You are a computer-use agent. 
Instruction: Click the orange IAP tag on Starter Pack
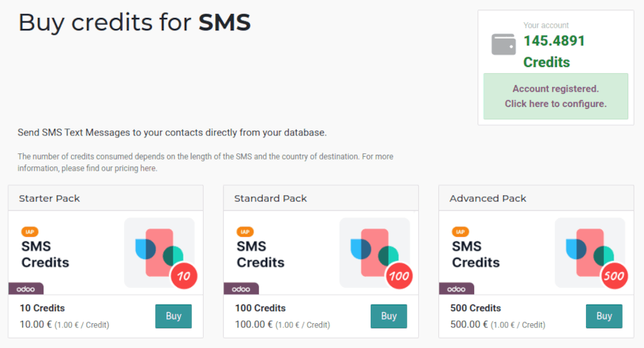(30, 232)
